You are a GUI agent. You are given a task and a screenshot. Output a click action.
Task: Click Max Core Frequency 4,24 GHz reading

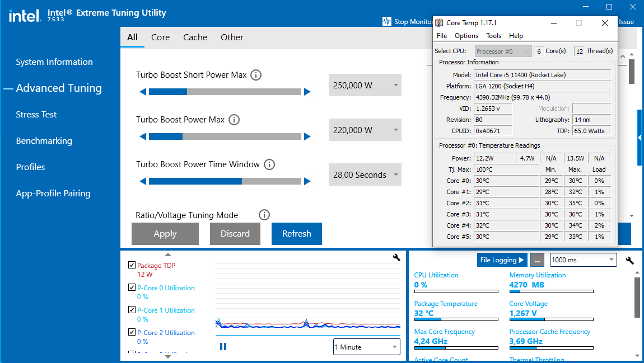pyautogui.click(x=431, y=341)
